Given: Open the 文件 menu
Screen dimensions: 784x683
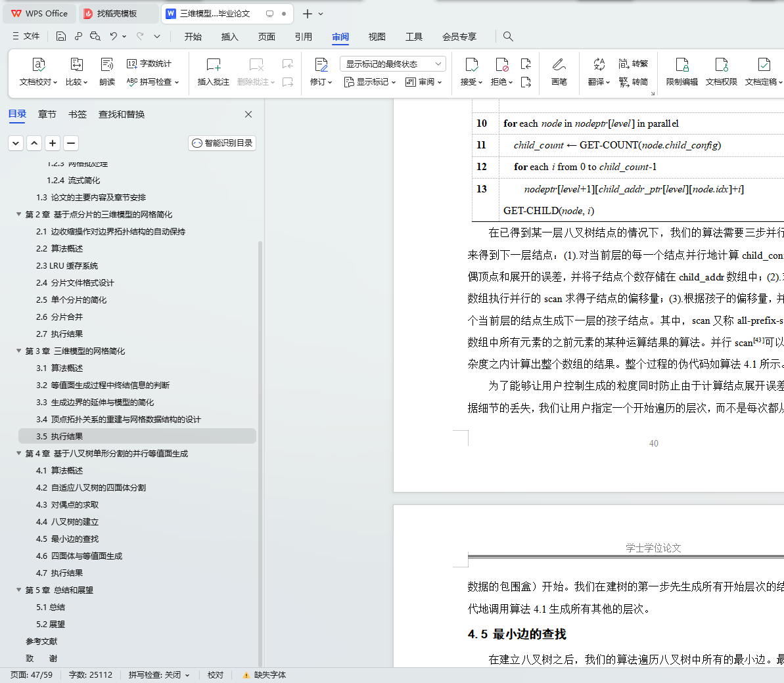Looking at the screenshot, I should click(x=26, y=37).
